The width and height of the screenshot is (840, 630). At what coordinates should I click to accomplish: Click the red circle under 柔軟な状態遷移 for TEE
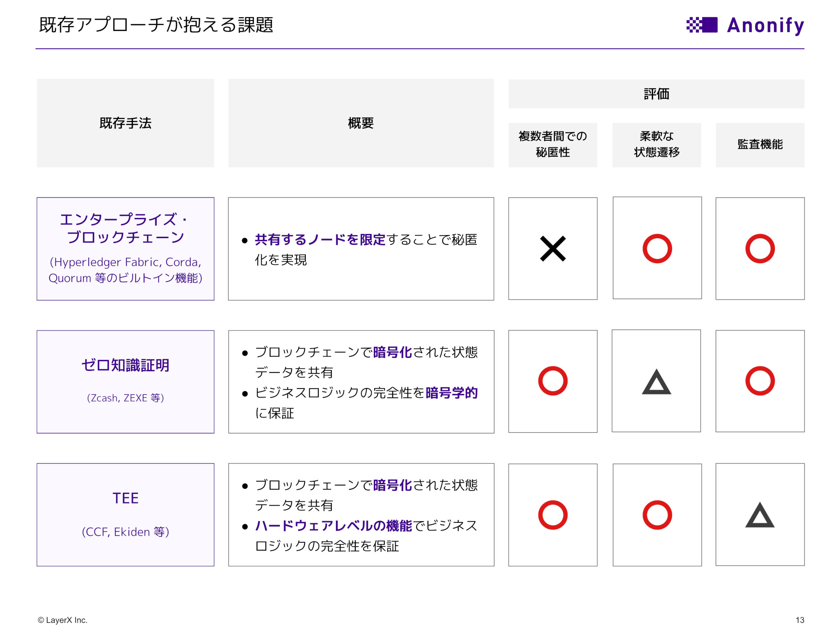pos(657,514)
